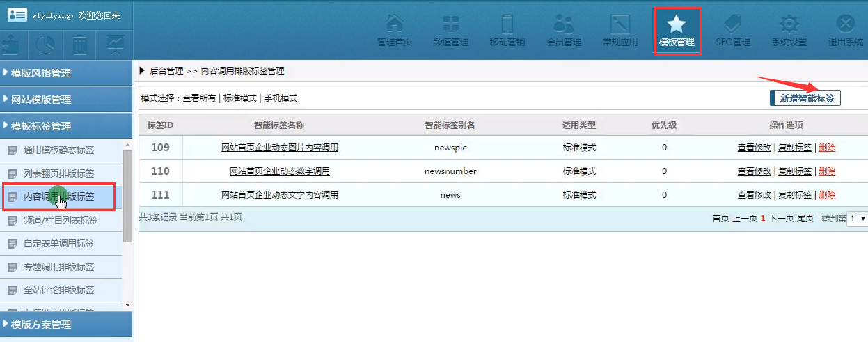The image size is (868, 342).
Task: Delete tag 111 via 删除 link
Action: click(827, 195)
